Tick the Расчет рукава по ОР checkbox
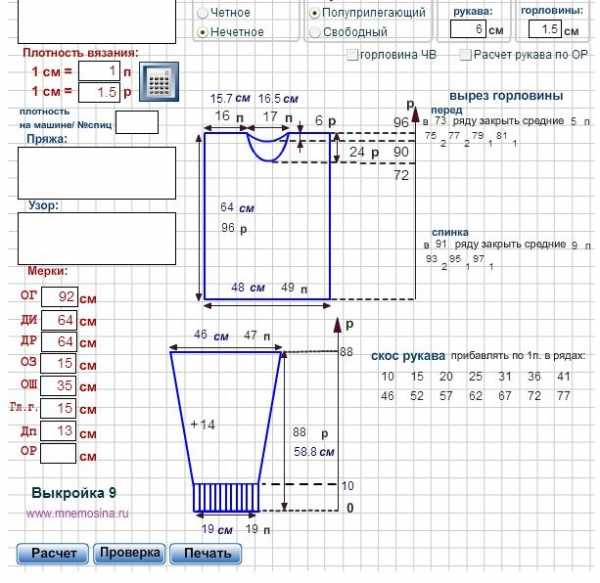The height and width of the screenshot is (583, 600). point(466,56)
